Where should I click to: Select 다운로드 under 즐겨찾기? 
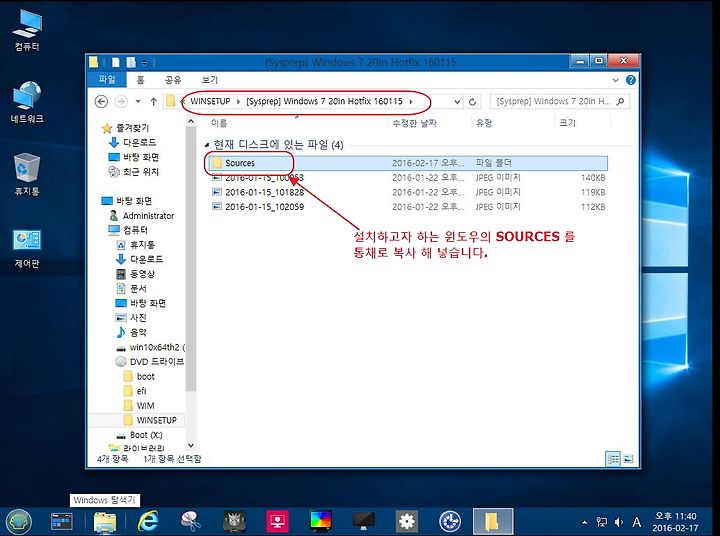coord(133,142)
